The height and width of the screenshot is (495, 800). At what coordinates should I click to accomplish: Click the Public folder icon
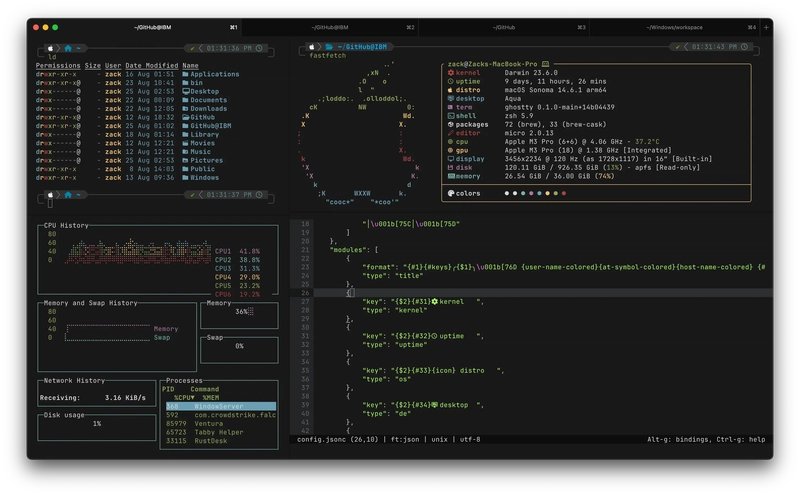click(x=185, y=169)
